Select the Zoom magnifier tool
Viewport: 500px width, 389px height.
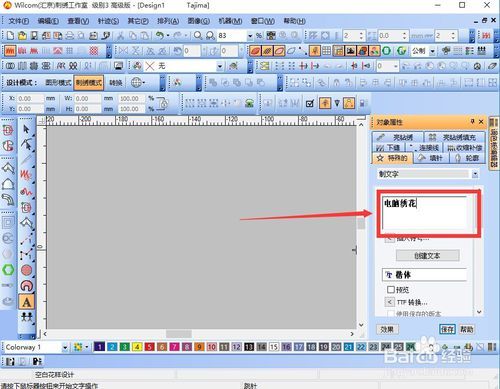pyautogui.click(x=198, y=35)
